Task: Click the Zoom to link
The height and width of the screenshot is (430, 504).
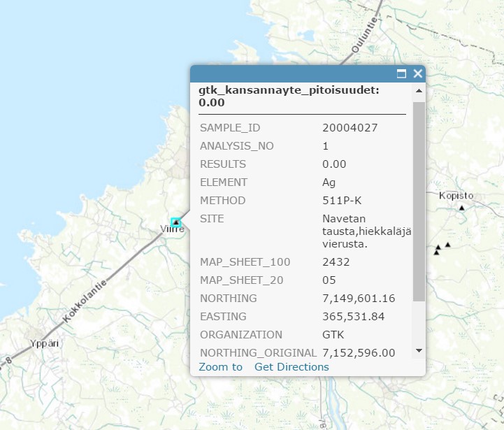Action: (x=220, y=367)
